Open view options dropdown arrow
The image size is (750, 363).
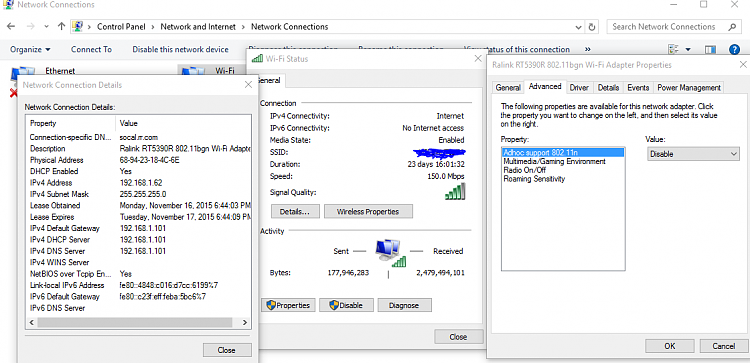(688, 49)
